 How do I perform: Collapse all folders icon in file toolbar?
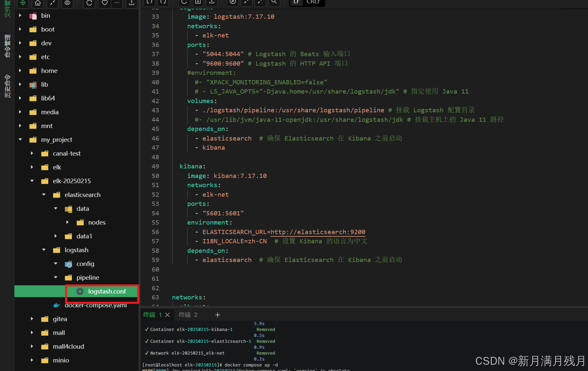click(52, 3)
